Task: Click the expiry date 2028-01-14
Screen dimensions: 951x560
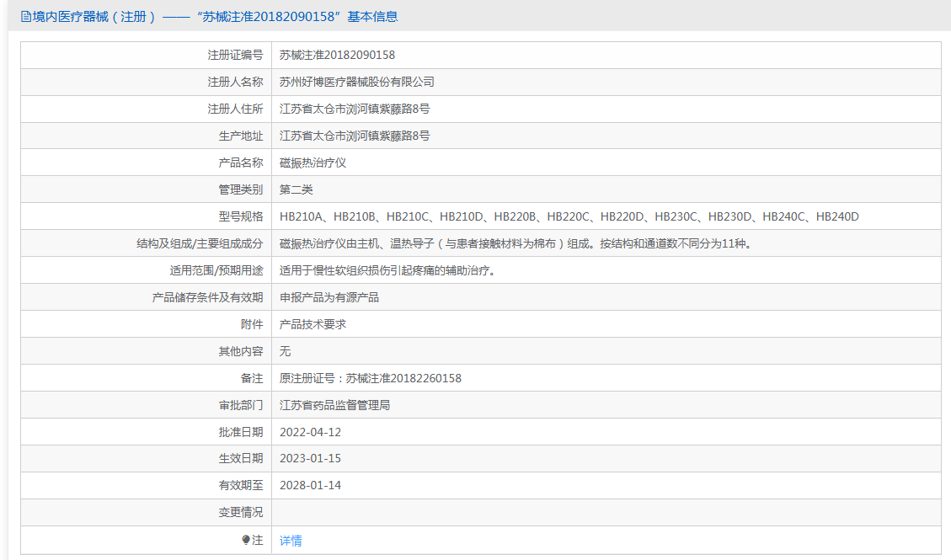Action: (310, 485)
